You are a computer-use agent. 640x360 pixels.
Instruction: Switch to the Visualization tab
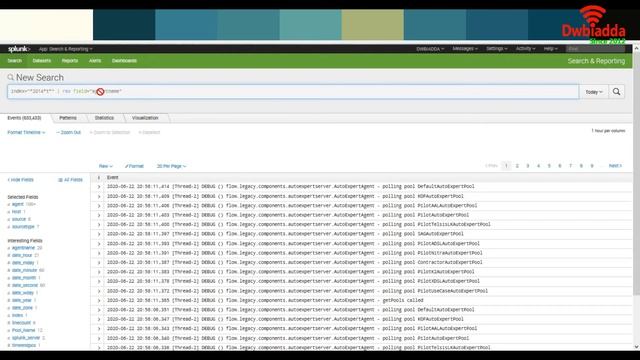pos(145,118)
